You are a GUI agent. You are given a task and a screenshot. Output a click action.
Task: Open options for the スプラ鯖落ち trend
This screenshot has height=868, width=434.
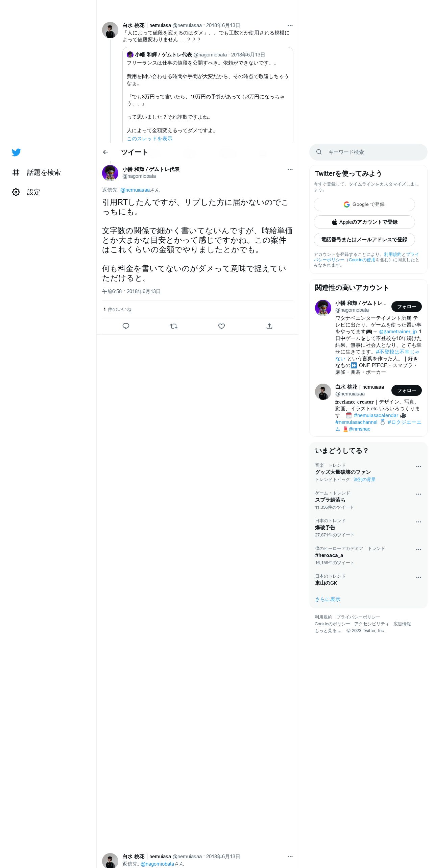click(418, 494)
